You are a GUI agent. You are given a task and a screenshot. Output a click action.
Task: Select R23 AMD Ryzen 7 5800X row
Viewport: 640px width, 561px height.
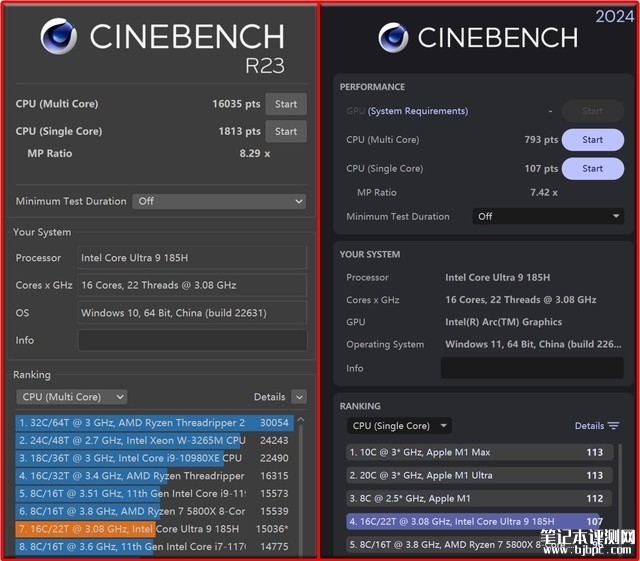pos(155,511)
